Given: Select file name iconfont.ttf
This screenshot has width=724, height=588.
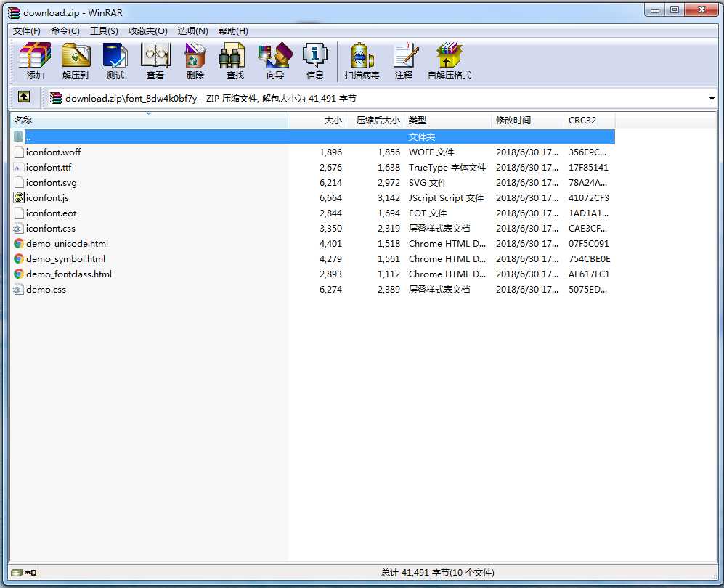Looking at the screenshot, I should tap(49, 167).
